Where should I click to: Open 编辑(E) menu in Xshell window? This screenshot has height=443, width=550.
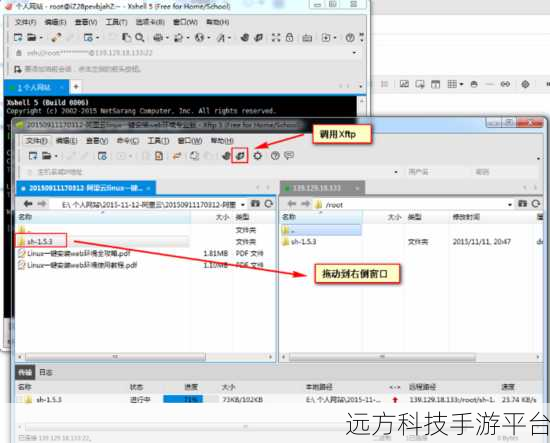55,22
